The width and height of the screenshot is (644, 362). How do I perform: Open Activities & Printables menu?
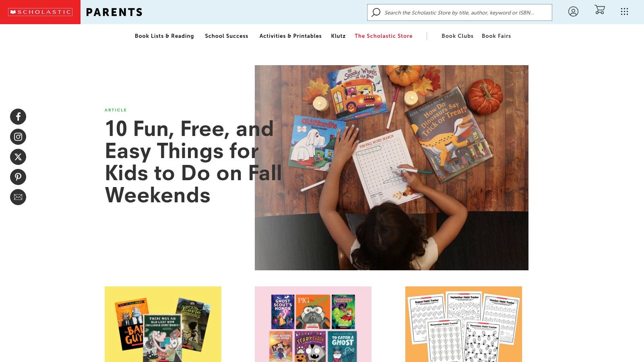(291, 36)
